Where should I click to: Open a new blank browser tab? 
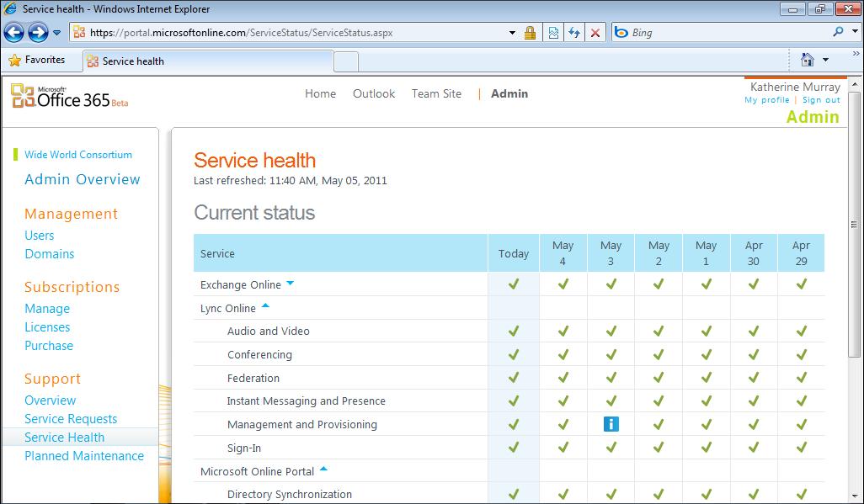tap(346, 61)
